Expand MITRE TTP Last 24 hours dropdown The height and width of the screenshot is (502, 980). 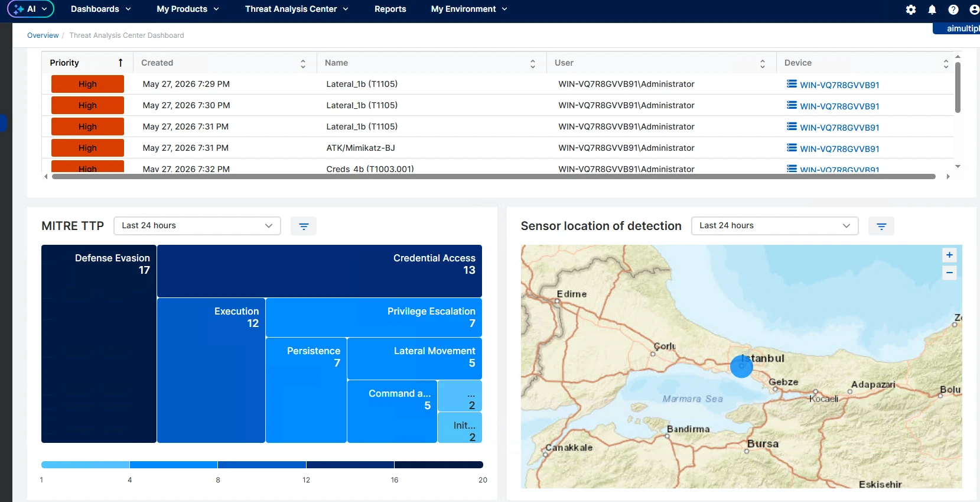click(197, 226)
